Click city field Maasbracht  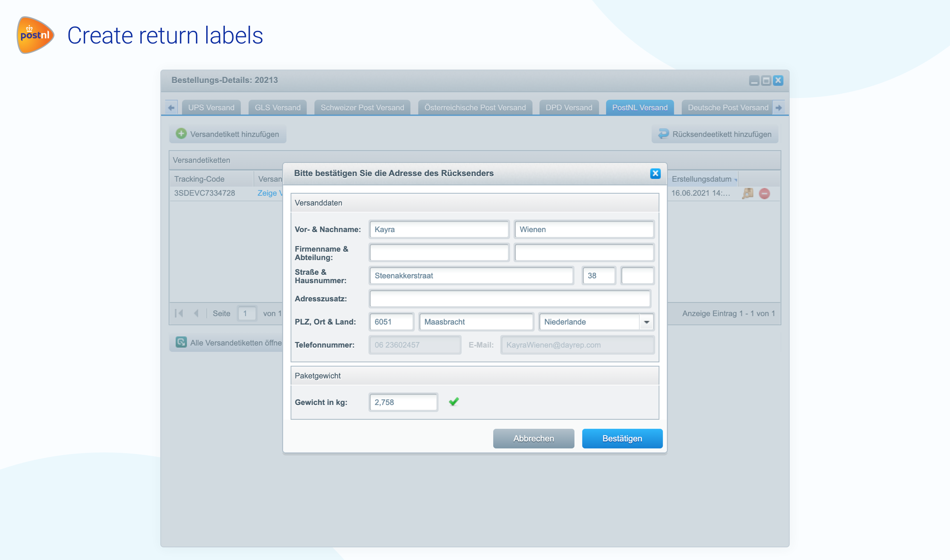[476, 322]
